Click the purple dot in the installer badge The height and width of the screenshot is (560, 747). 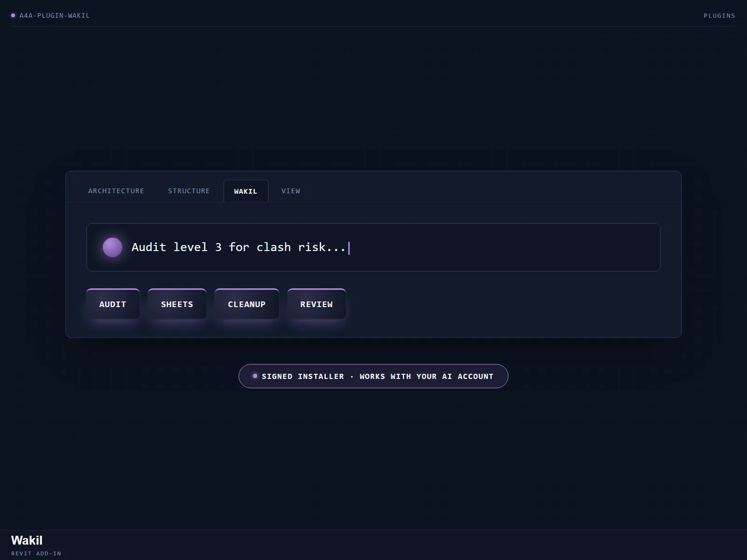click(x=255, y=376)
